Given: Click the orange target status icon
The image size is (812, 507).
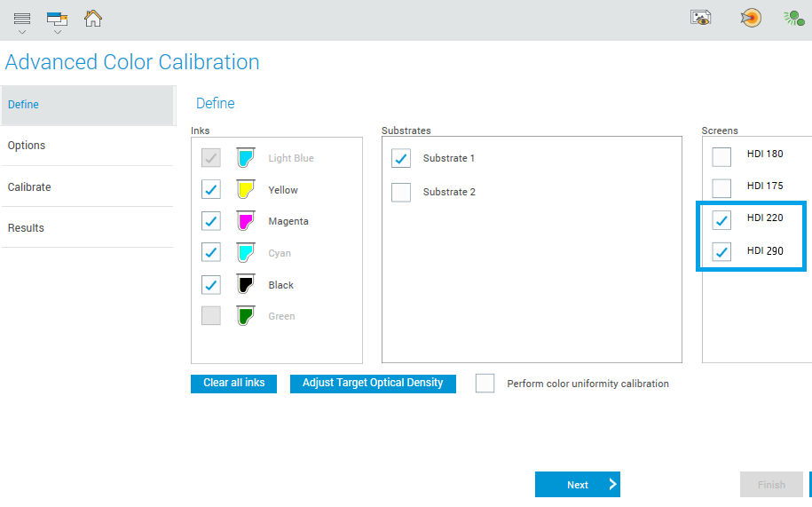Looking at the screenshot, I should pyautogui.click(x=751, y=18).
